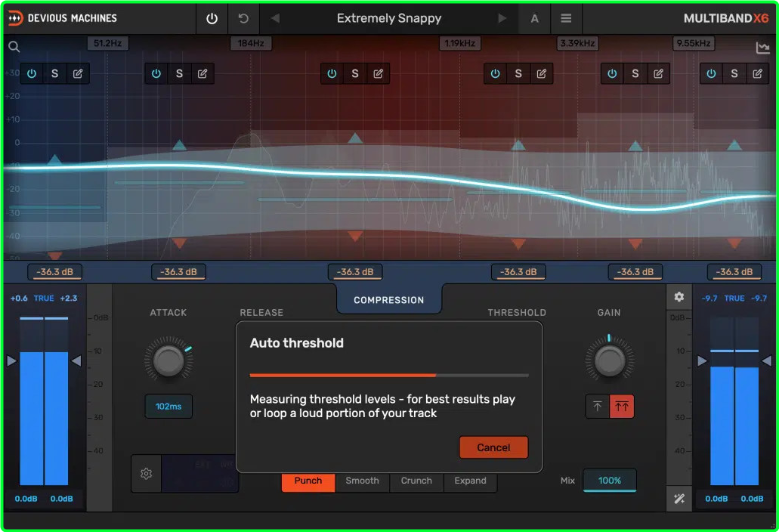779x532 pixels.
Task: Go to the next preset arrow
Action: point(502,18)
